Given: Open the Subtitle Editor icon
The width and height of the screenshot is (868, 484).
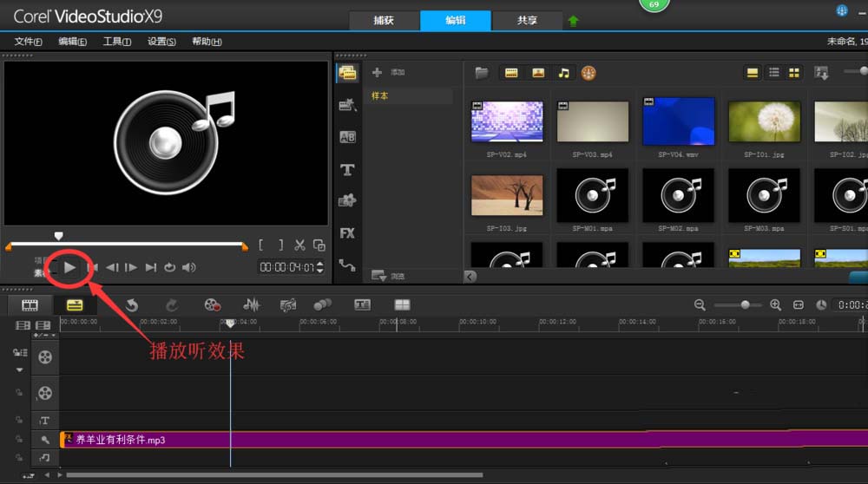Looking at the screenshot, I should tap(362, 304).
